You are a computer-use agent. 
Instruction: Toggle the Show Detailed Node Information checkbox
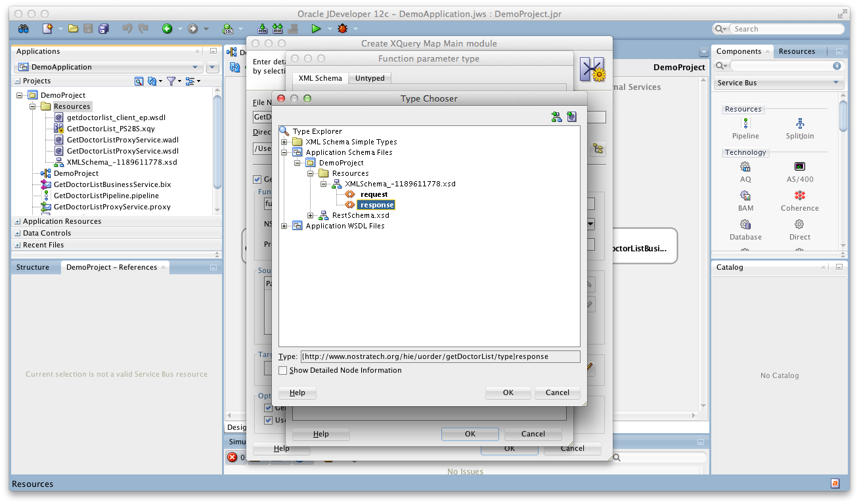[283, 370]
